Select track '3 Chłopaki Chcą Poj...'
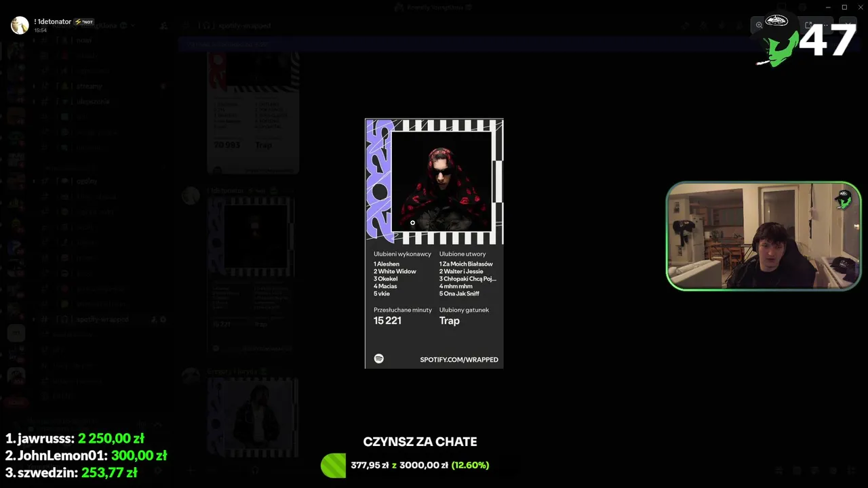 [x=468, y=279]
